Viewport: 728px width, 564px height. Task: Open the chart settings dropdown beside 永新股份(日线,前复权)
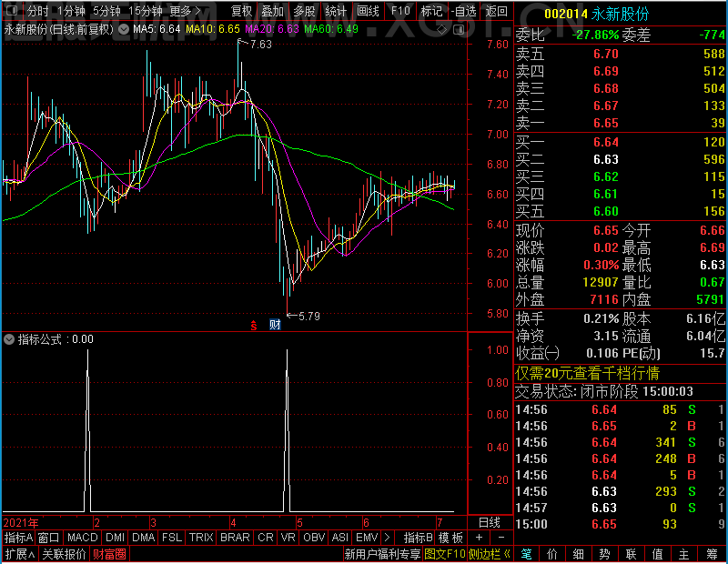[124, 30]
